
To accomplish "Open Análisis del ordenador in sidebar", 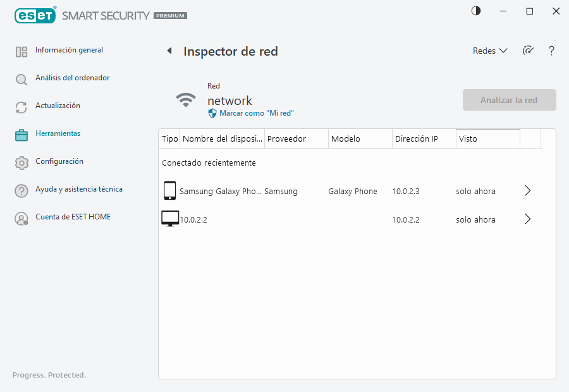I will click(72, 78).
